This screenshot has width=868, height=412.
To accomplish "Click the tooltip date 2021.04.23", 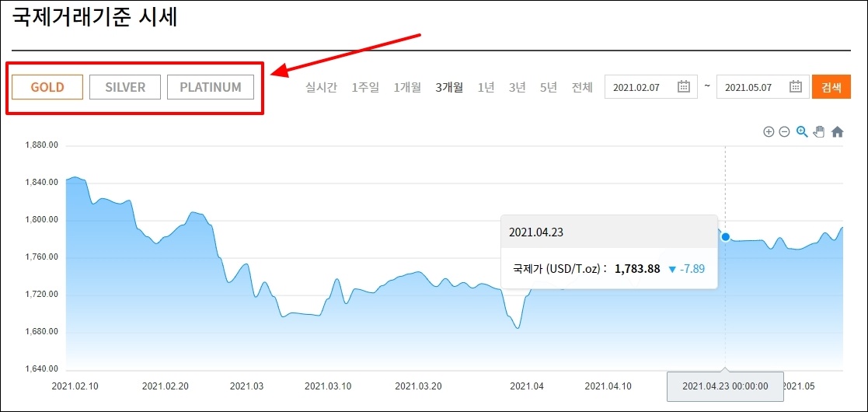I will coord(536,232).
